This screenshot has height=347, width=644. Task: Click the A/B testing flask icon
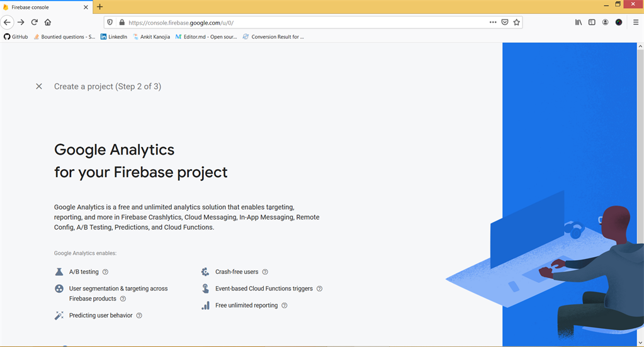59,272
